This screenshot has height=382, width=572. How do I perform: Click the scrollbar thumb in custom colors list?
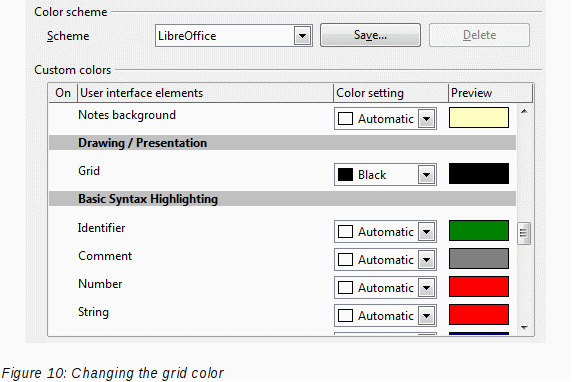(524, 233)
